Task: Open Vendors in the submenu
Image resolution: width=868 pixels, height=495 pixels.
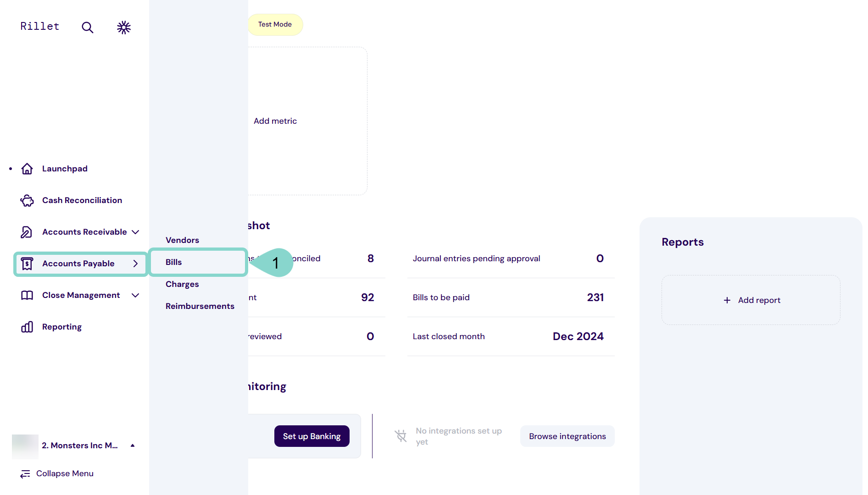Action: click(182, 240)
